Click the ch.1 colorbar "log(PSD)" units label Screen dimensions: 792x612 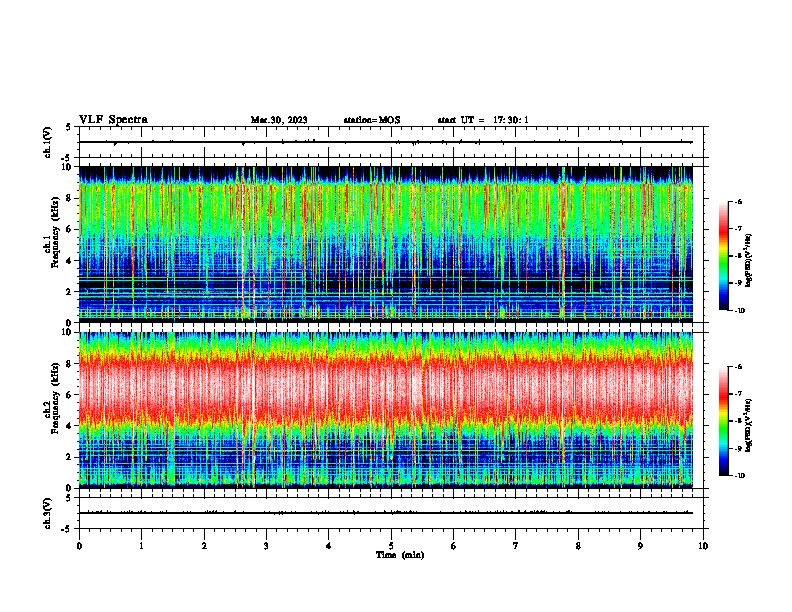pos(749,260)
